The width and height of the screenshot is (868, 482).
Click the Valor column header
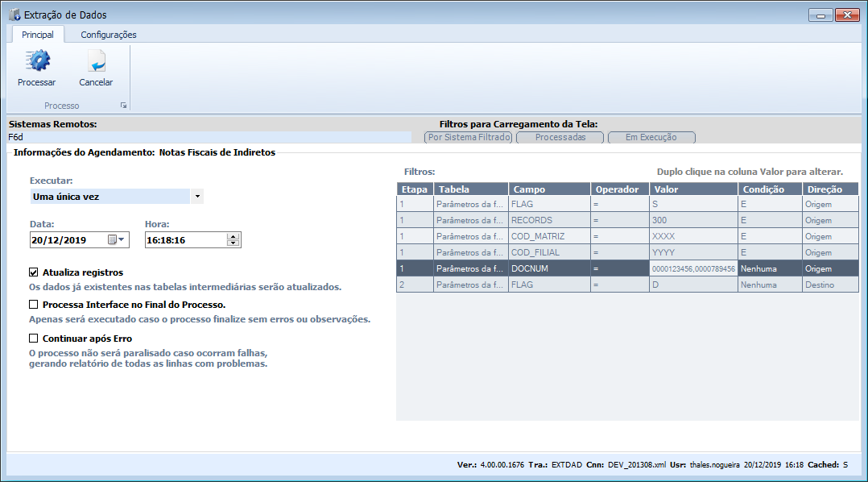pos(693,189)
